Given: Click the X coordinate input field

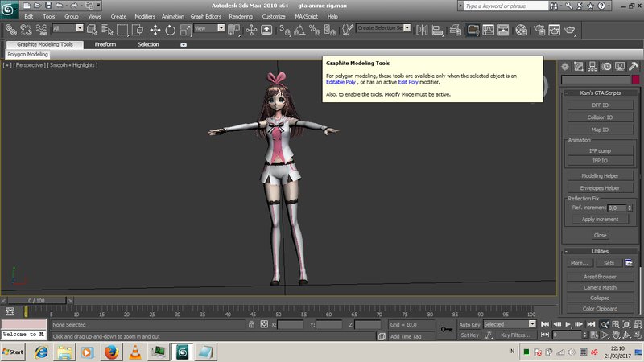Looking at the screenshot, I should (291, 325).
